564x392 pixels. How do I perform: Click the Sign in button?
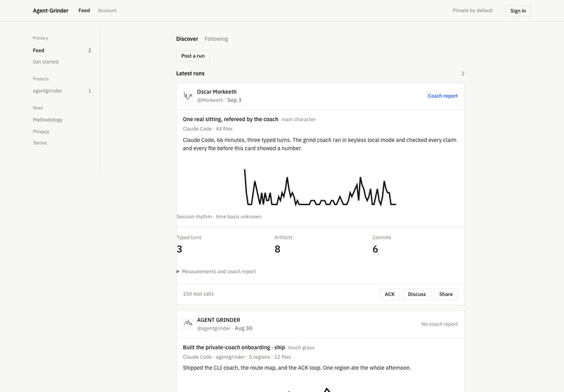pos(518,10)
